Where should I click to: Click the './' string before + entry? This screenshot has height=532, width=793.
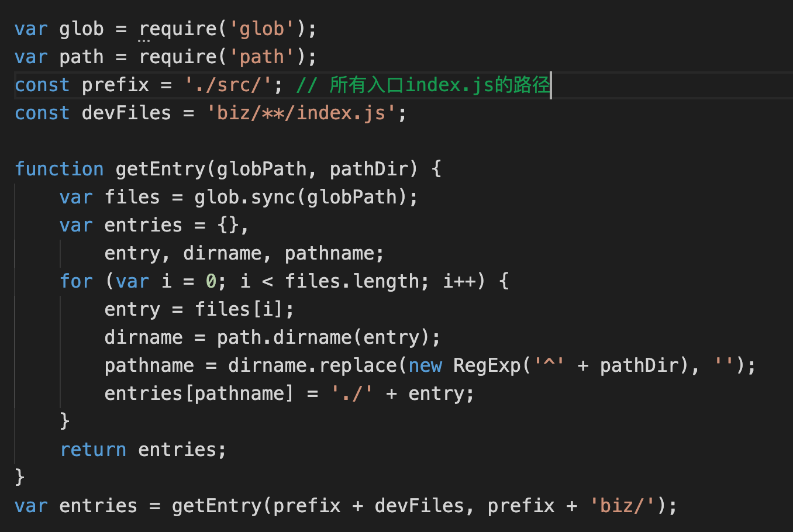point(351,393)
